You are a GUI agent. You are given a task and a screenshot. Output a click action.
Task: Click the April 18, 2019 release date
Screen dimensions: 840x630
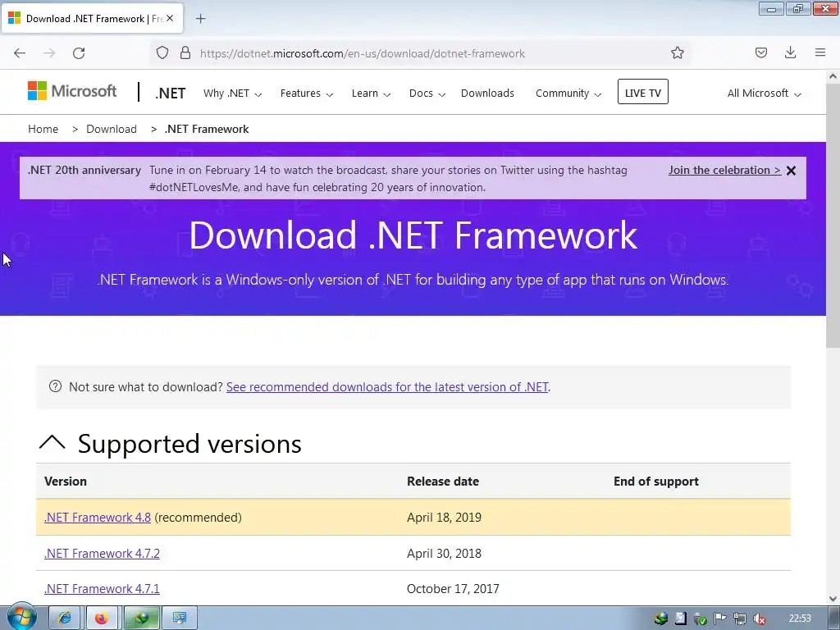444,518
